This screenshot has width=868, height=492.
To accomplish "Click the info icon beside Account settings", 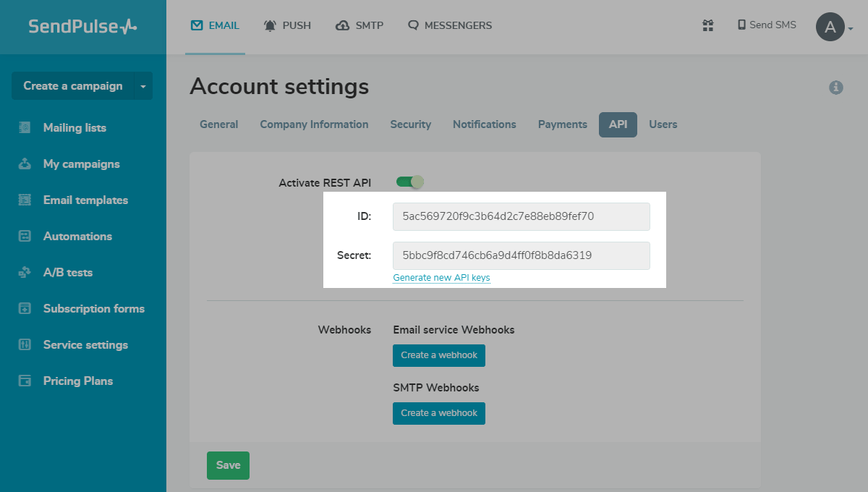I will pos(835,88).
